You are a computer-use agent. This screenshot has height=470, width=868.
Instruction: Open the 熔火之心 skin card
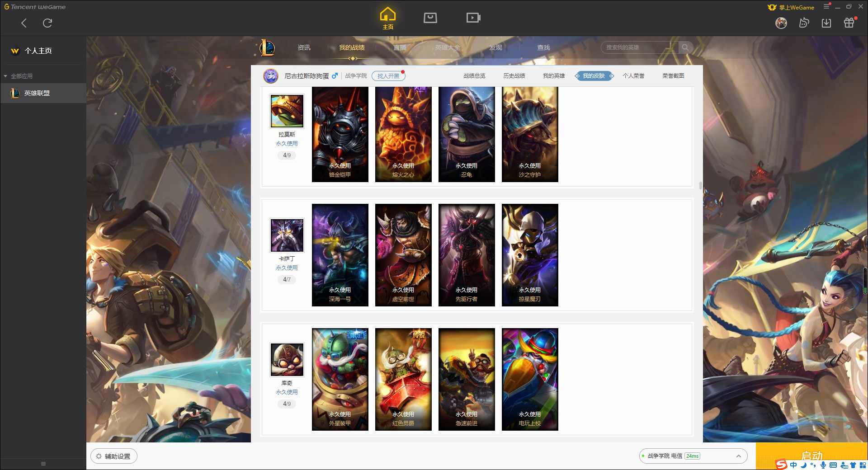click(x=403, y=134)
